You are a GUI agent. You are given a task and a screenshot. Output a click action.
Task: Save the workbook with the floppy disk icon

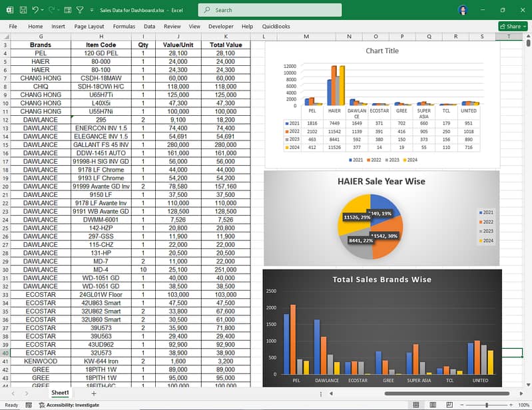click(x=23, y=10)
